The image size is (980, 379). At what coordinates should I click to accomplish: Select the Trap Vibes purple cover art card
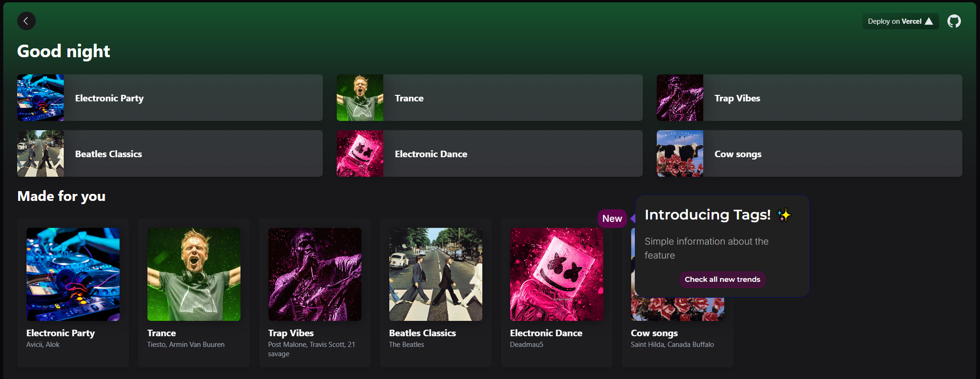pyautogui.click(x=315, y=274)
